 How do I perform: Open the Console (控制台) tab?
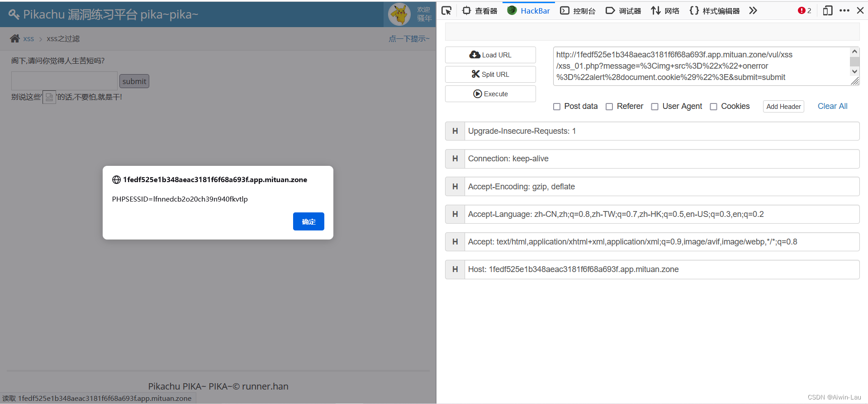578,10
